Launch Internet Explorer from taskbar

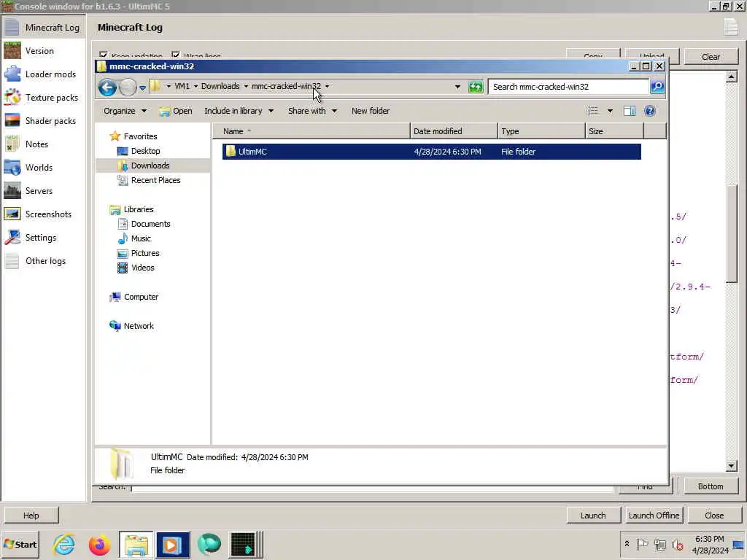[63, 545]
